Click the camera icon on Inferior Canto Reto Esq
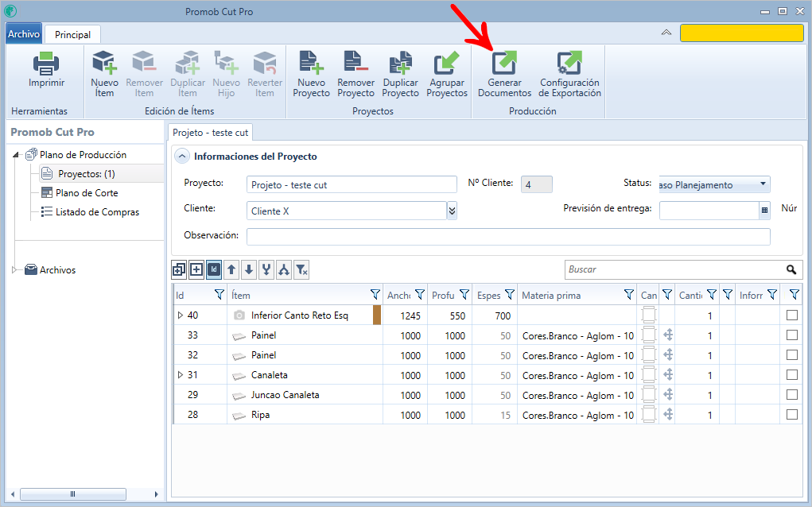The width and height of the screenshot is (812, 507). click(239, 315)
